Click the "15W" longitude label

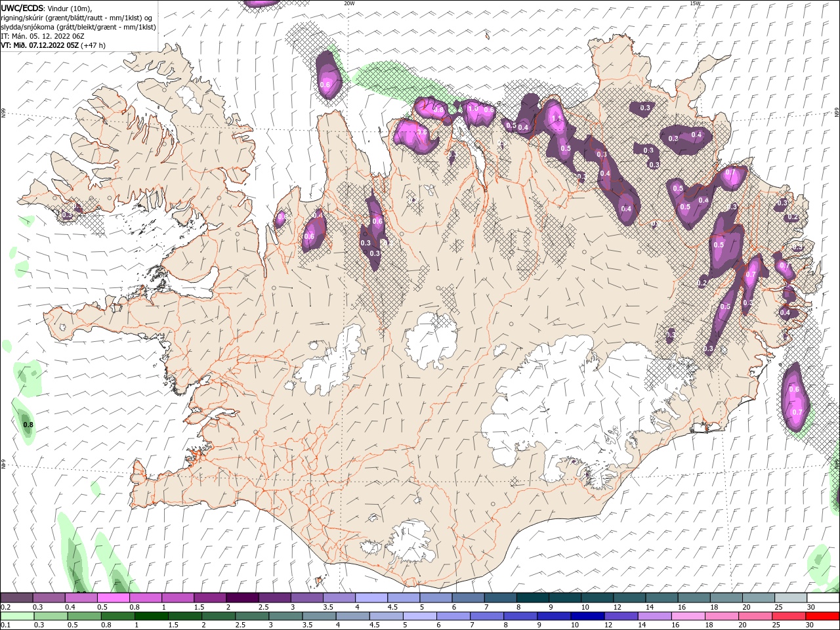(695, 3)
